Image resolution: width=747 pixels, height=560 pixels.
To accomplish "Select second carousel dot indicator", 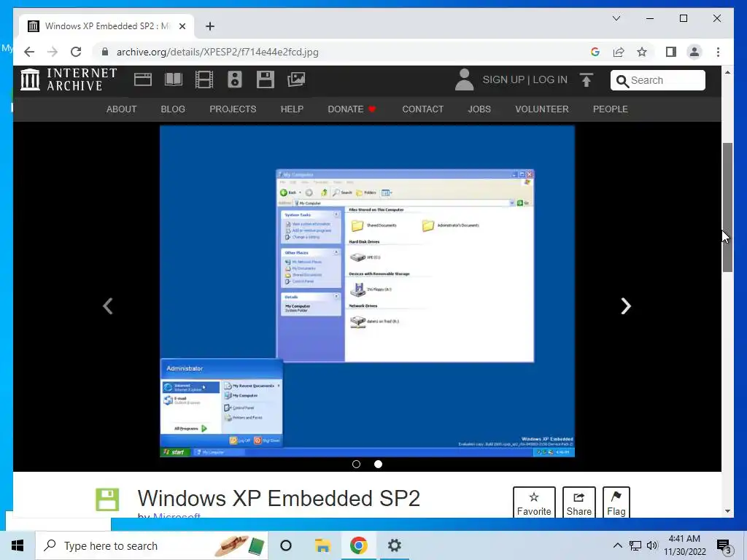I will click(x=378, y=464).
